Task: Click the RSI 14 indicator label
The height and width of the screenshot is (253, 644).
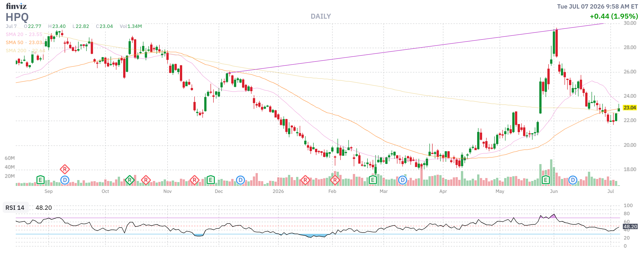Action: point(15,208)
